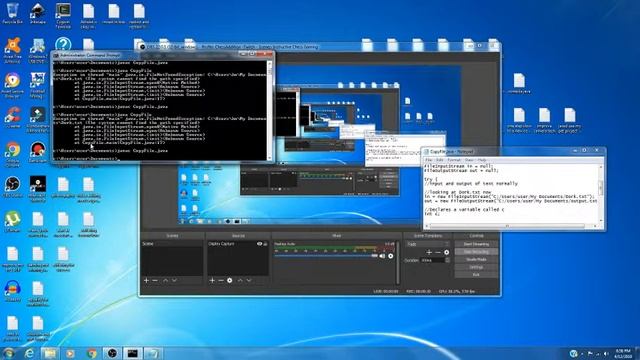Add a scene transition plus icon
The height and width of the screenshot is (360, 640).
(x=429, y=252)
